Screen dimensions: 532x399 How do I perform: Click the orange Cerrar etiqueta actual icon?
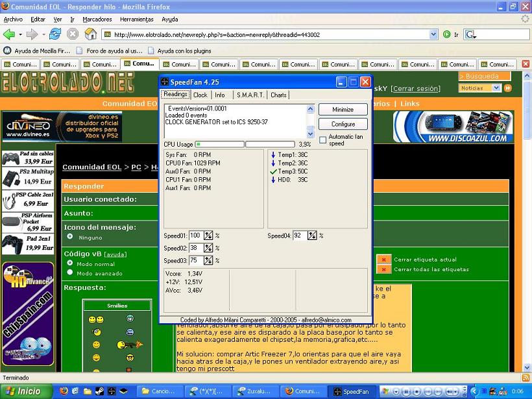[383, 260]
